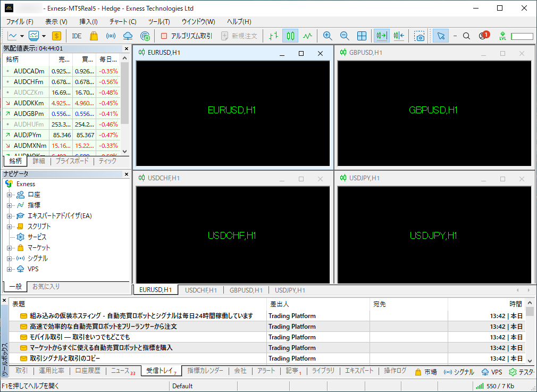Zoom out on the chart

tap(345, 36)
